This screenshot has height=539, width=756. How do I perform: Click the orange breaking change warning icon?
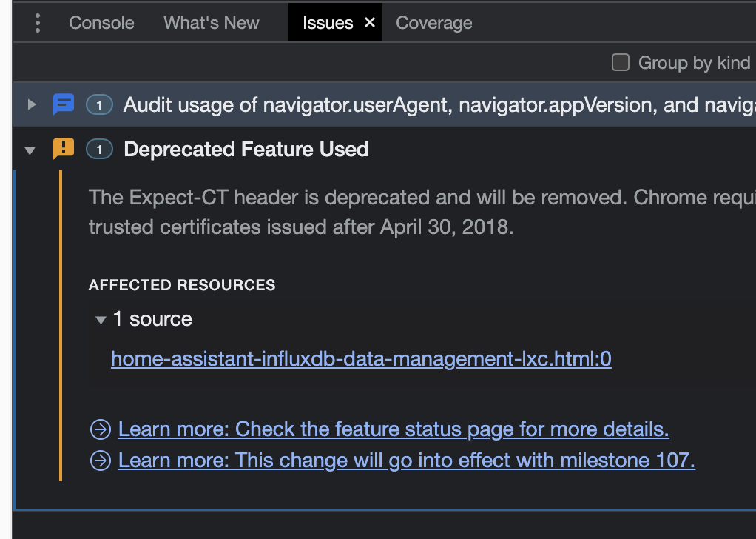click(x=64, y=149)
